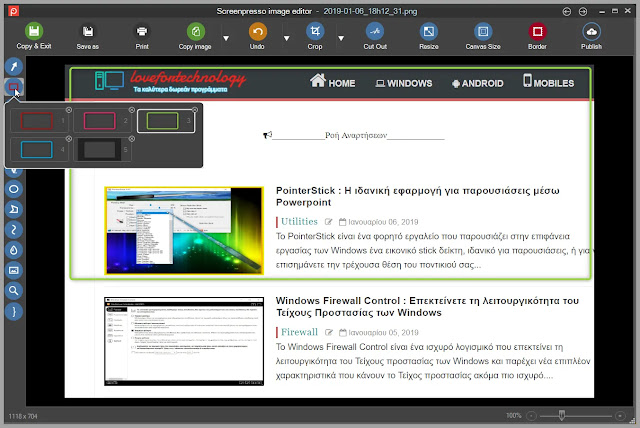Select the Brace drawing tool
This screenshot has width=640, height=428.
14,311
